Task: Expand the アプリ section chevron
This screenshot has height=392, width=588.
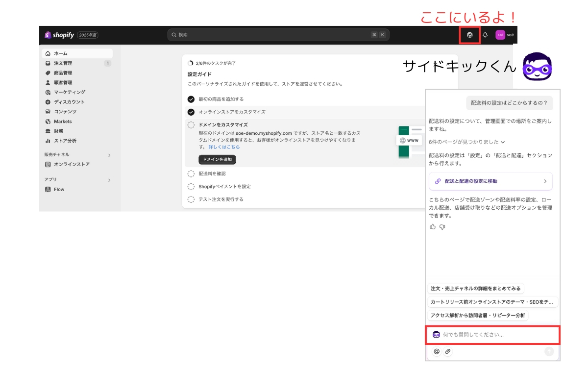Action: coord(109,180)
